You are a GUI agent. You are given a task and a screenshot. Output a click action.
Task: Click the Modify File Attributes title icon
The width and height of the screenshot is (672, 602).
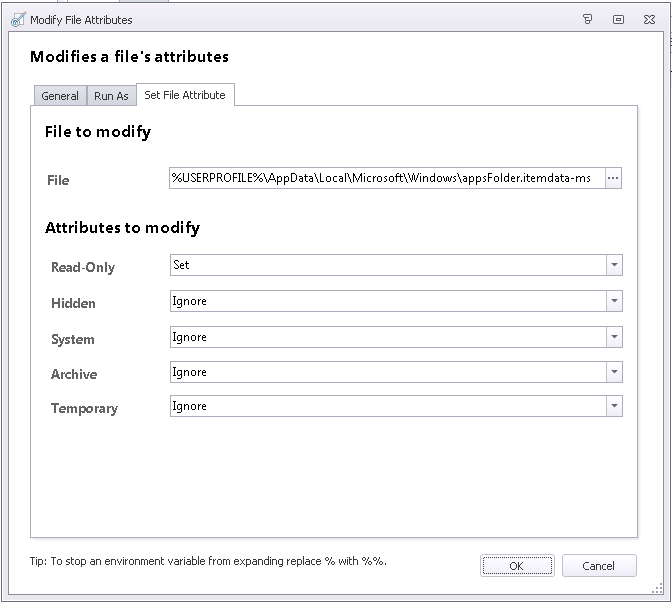tap(18, 19)
